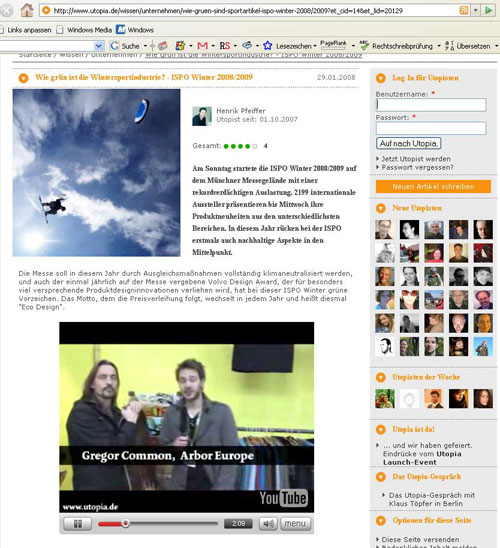Click the RS icon in Google toolbar

225,46
